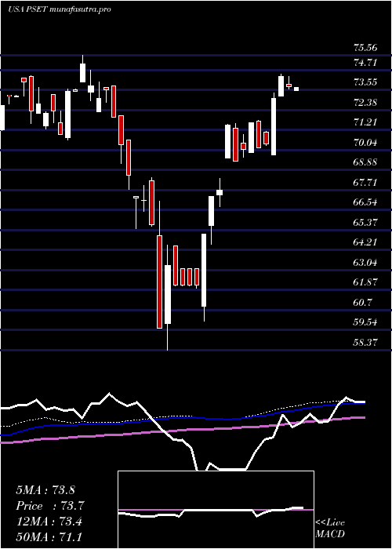
Task: Click the 65.37 price axis label
Action: tap(365, 222)
